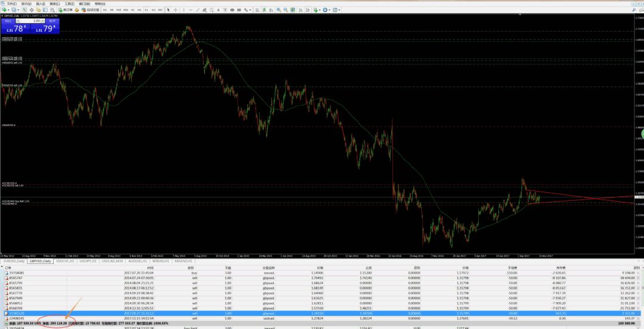Viewport: 644px width, 329px height.
Task: Close order 19358085 with its X
Action: tap(639, 273)
